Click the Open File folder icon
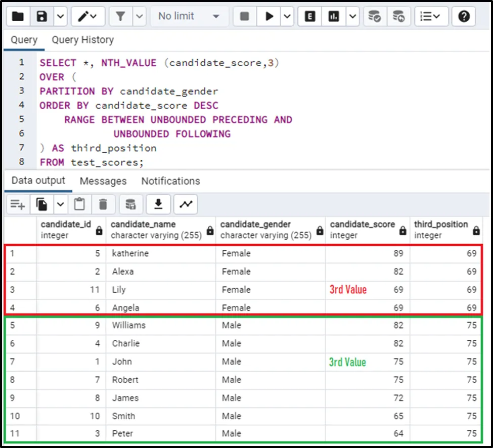493x448 pixels. (18, 17)
